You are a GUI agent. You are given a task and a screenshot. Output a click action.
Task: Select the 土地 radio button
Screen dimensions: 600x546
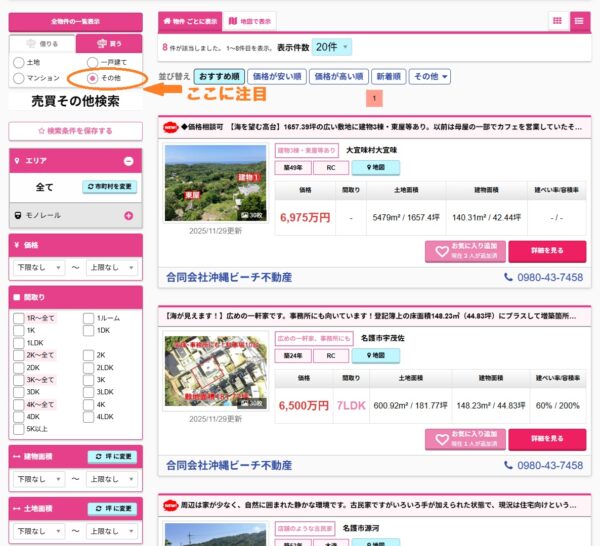(20, 63)
